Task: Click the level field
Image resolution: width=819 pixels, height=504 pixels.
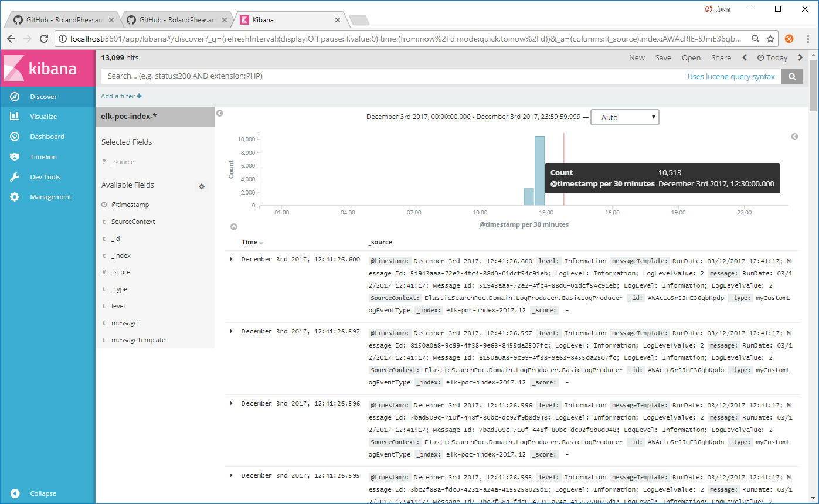Action: point(118,306)
